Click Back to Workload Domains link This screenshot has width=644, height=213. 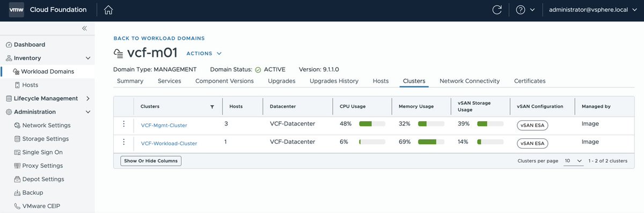pyautogui.click(x=159, y=39)
